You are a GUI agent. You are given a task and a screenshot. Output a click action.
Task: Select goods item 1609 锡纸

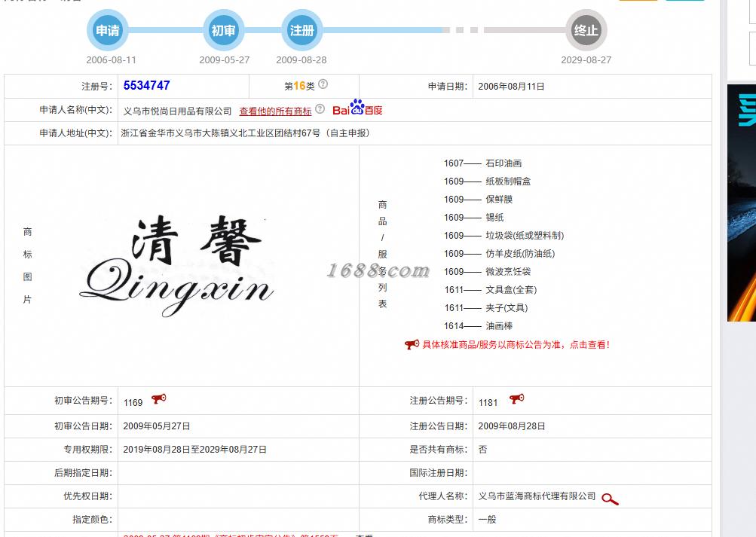point(474,217)
